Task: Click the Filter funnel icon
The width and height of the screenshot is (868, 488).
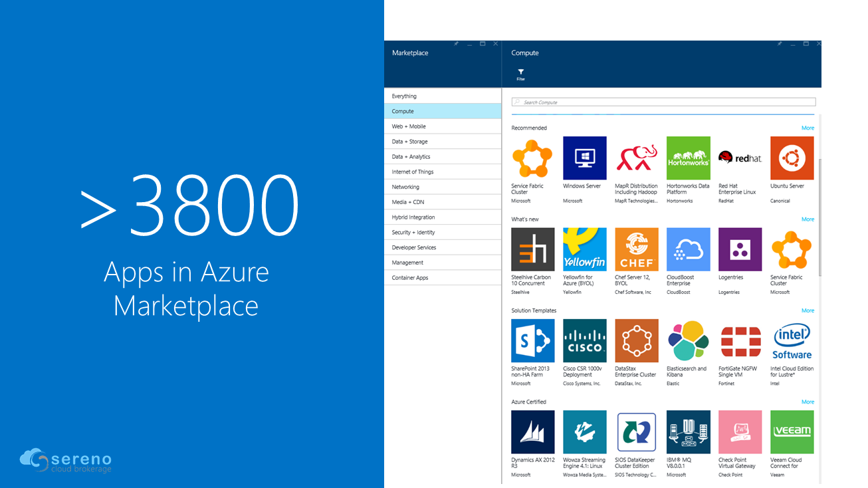Action: (520, 72)
